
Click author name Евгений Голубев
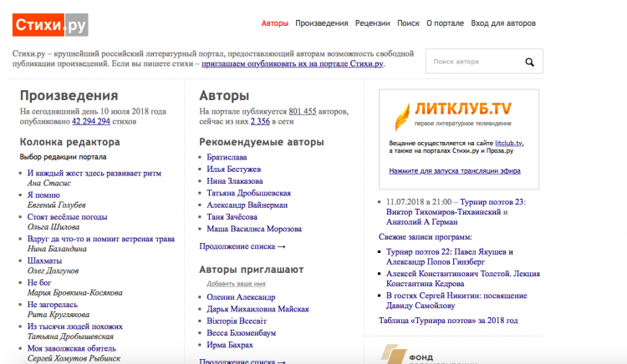(56, 205)
